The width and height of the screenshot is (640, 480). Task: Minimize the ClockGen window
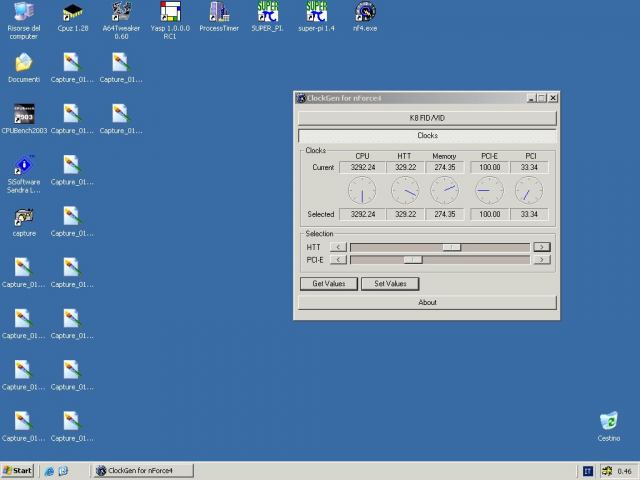point(531,98)
